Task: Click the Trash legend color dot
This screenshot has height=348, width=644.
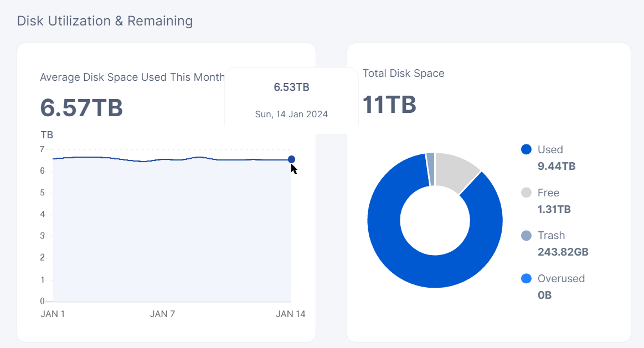Action: click(526, 236)
